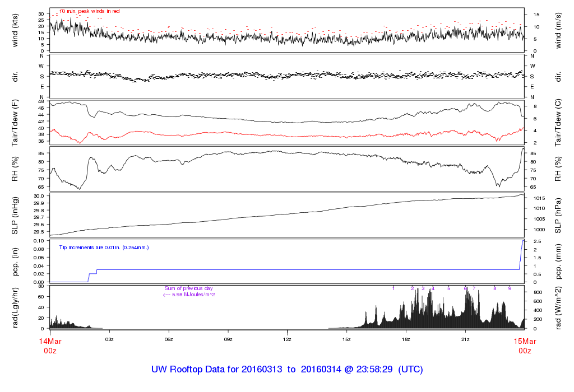The image size is (574, 392).
Task: Click the 15z time tick label
Action: coord(346,339)
